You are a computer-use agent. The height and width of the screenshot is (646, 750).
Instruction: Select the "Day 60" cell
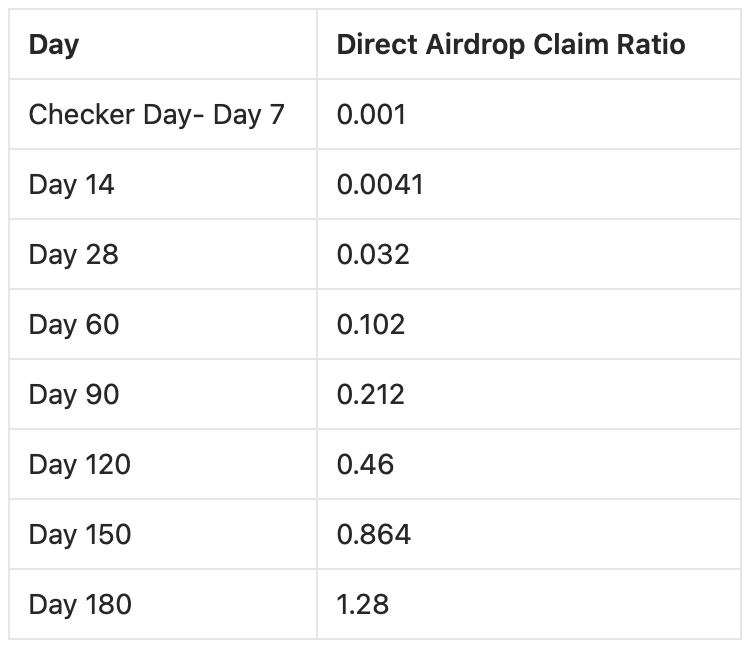[74, 325]
